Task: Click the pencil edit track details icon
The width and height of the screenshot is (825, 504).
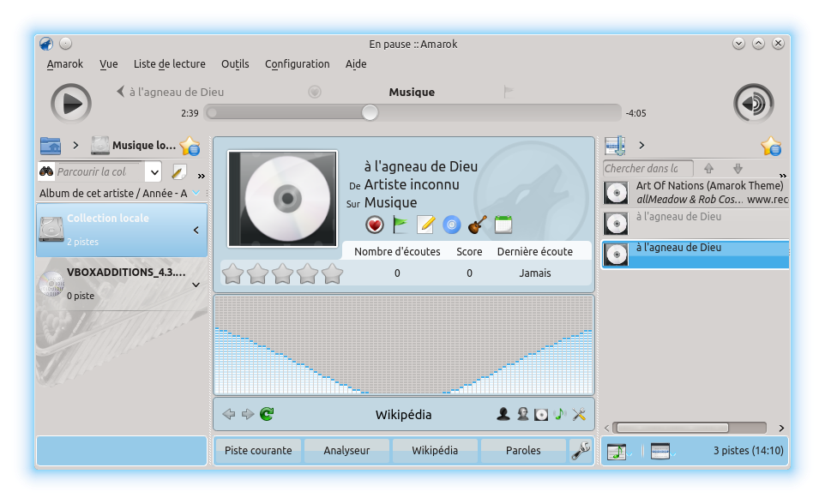Action: (426, 225)
